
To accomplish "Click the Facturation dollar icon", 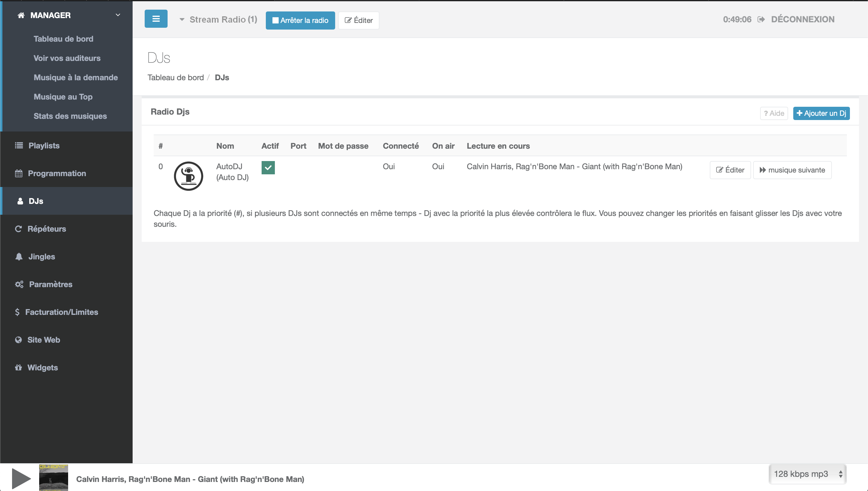I will coord(17,312).
